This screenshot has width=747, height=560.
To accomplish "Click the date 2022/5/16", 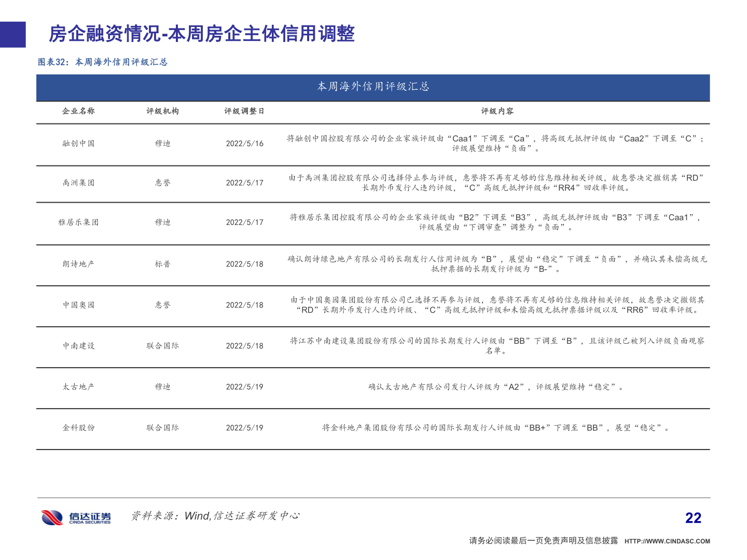I will (x=244, y=144).
